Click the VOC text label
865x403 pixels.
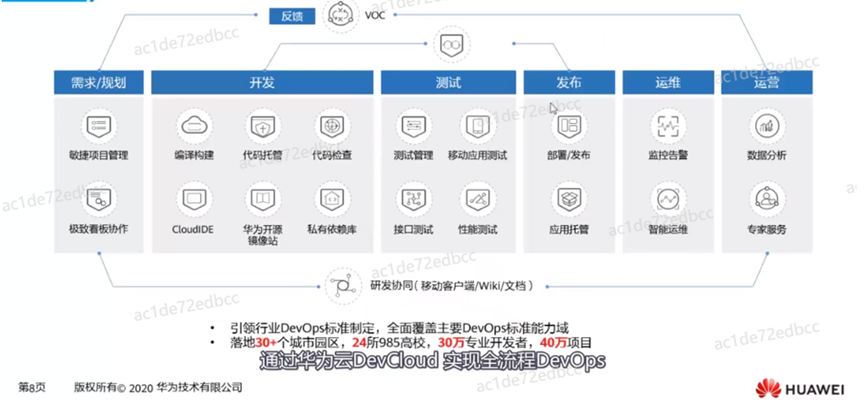[375, 15]
